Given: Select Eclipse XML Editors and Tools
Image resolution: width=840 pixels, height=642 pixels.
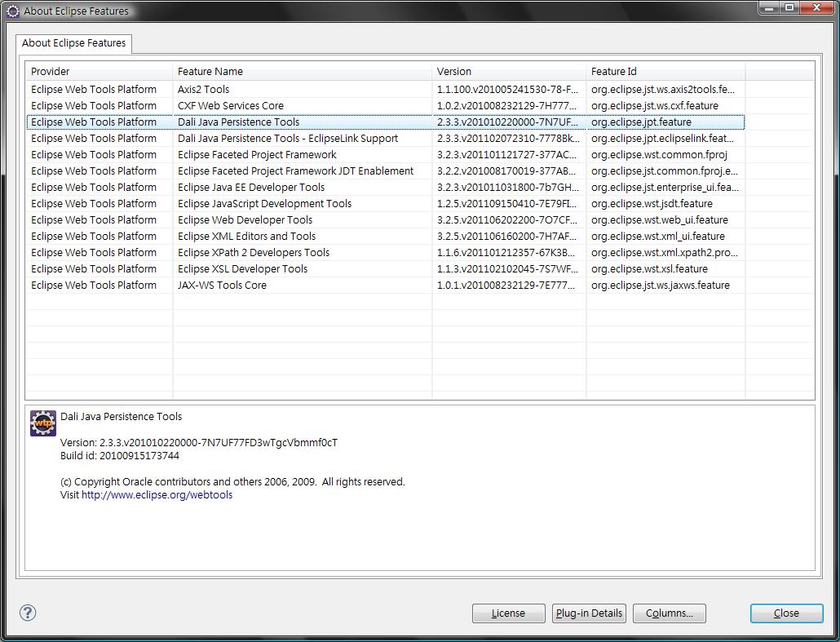Looking at the screenshot, I should pyautogui.click(x=385, y=237).
